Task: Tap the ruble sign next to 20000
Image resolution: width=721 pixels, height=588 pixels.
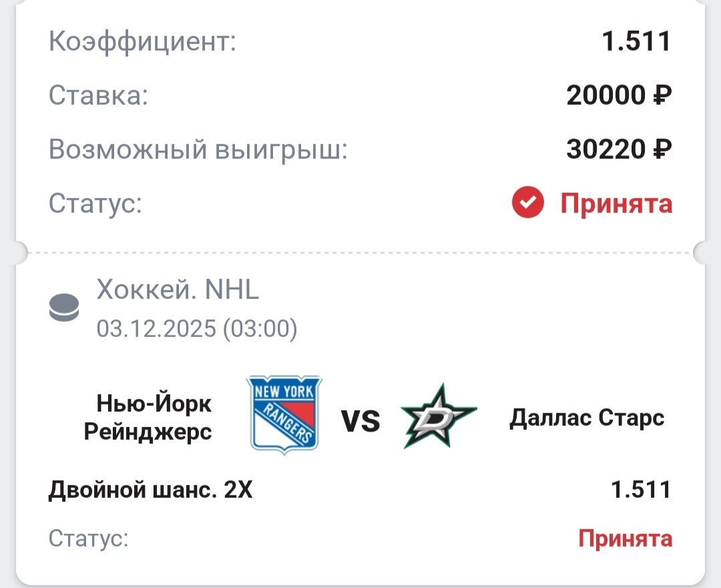Action: coord(661,96)
